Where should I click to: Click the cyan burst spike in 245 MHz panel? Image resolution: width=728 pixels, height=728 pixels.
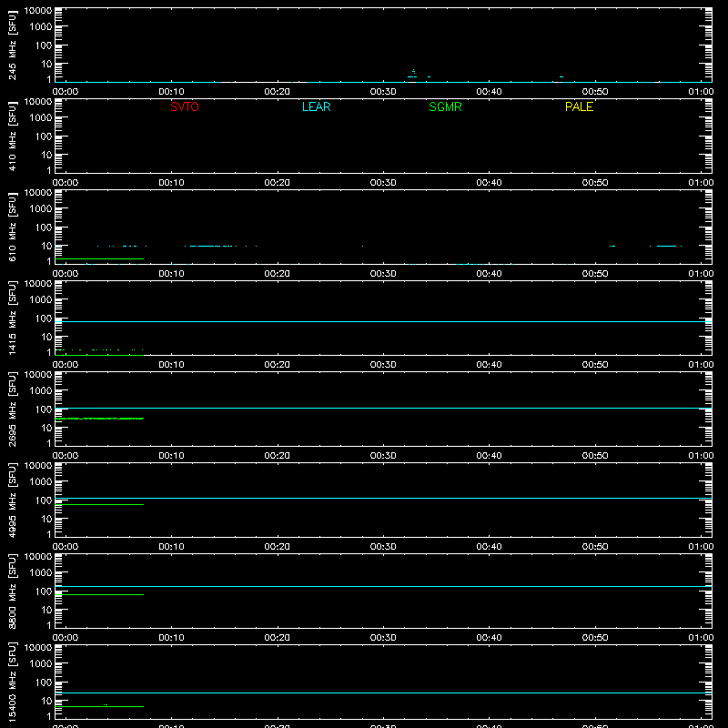coord(413,73)
